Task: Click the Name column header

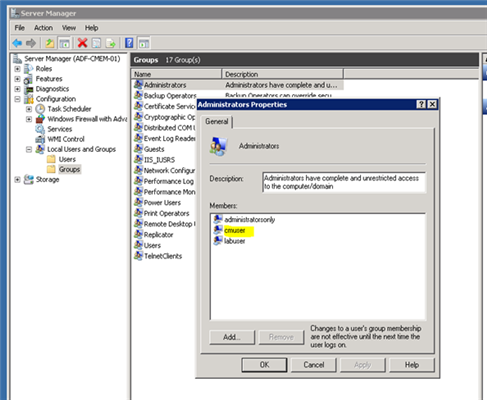Action: tap(176, 74)
